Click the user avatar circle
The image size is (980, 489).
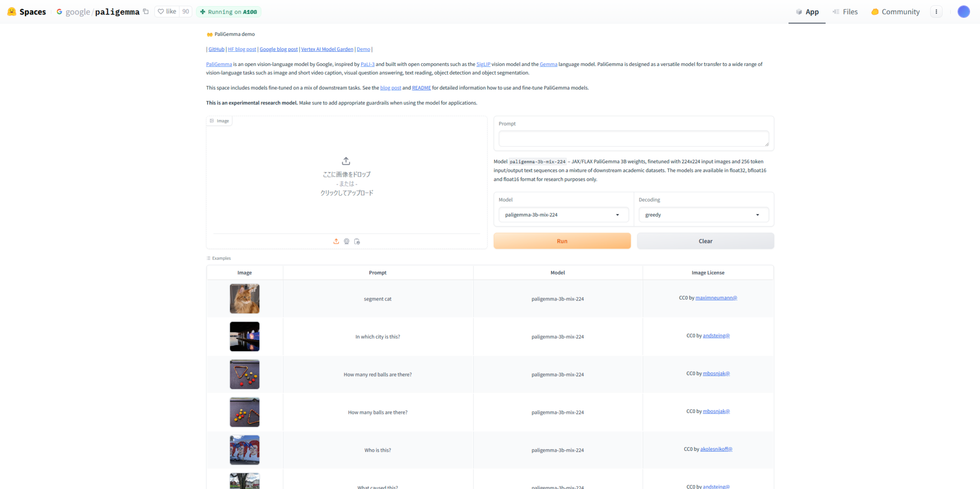coord(963,11)
